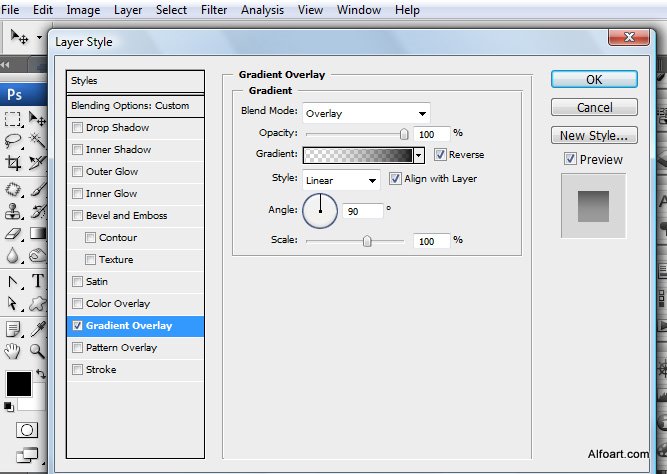Select the Zoom magnifier tool

click(38, 351)
